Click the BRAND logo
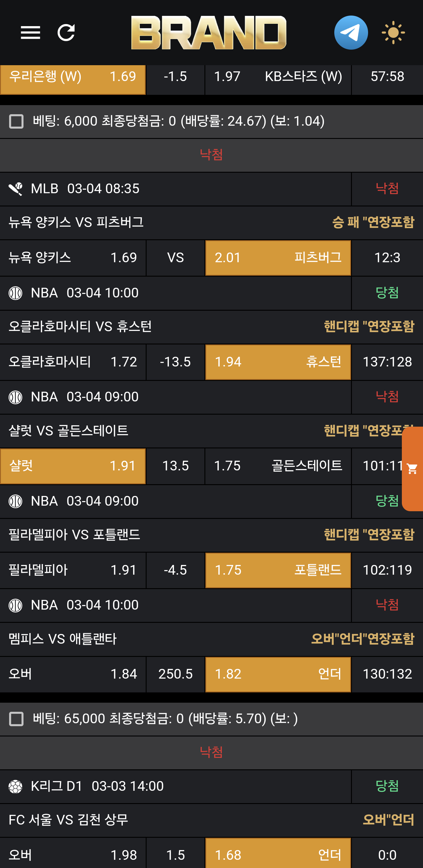The height and width of the screenshot is (868, 423). click(x=209, y=33)
